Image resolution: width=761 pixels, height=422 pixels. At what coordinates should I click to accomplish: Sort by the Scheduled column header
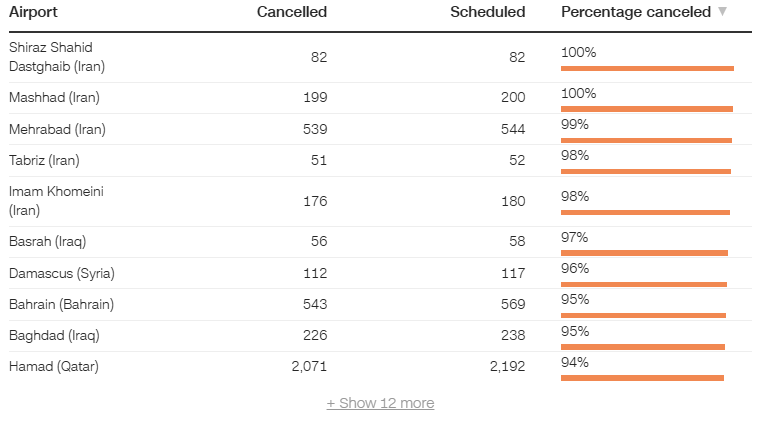[x=487, y=12]
